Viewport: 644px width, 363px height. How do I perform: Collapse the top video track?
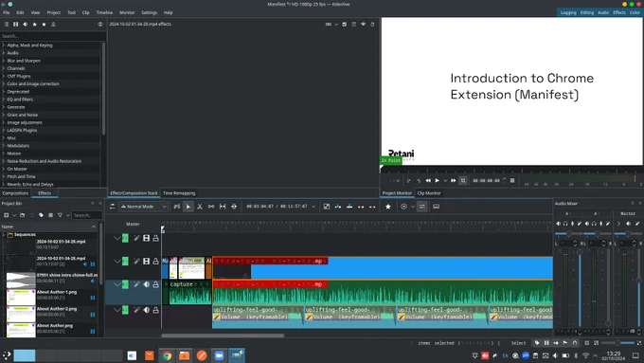pyautogui.click(x=117, y=238)
